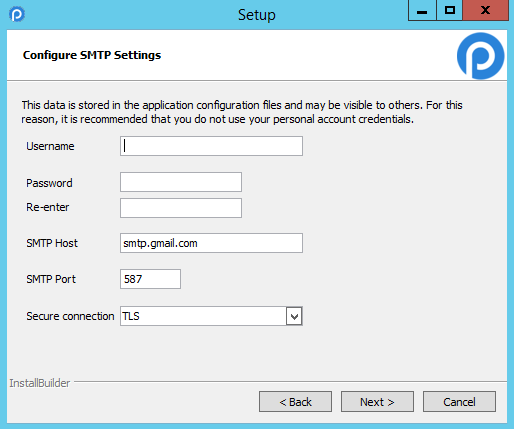
Task: Click the InstallBuilder text at bottom
Action: pyautogui.click(x=40, y=383)
